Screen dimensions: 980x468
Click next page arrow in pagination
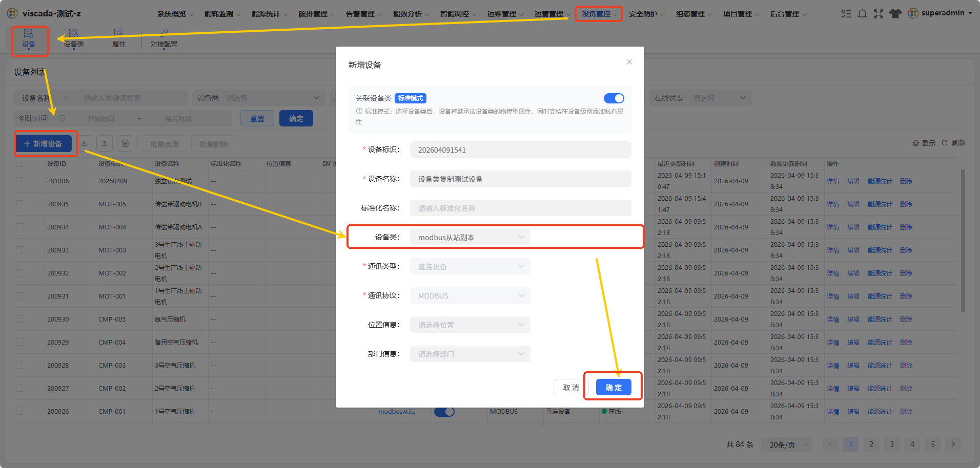[x=953, y=444]
